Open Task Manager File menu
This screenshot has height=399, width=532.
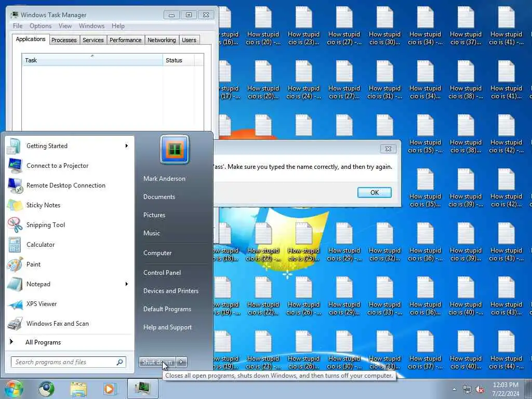18,26
